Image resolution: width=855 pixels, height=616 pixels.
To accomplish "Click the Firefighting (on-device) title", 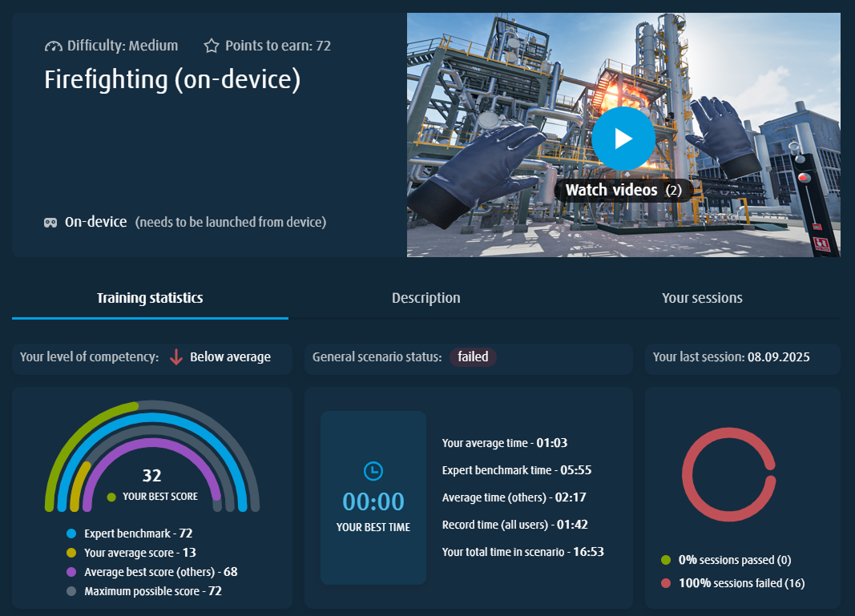I will 172,80.
